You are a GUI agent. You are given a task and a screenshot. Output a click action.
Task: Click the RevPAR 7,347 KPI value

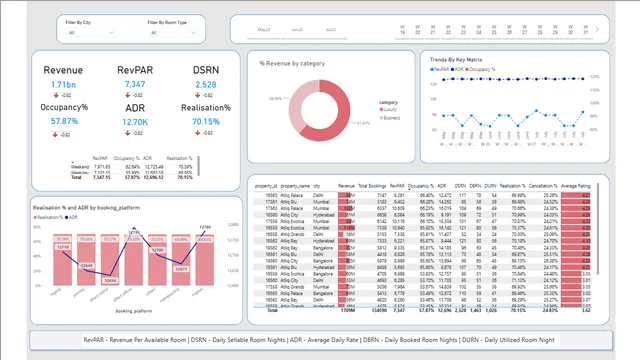coord(135,84)
